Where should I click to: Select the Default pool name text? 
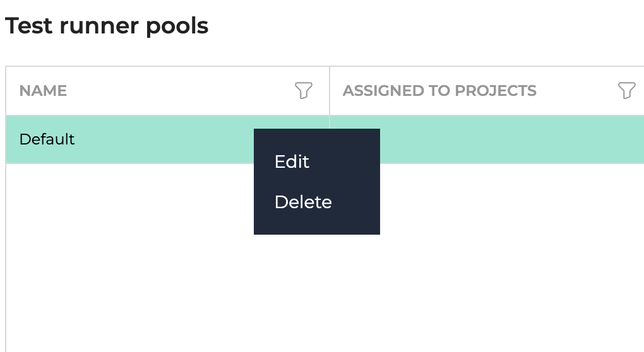[x=47, y=139]
